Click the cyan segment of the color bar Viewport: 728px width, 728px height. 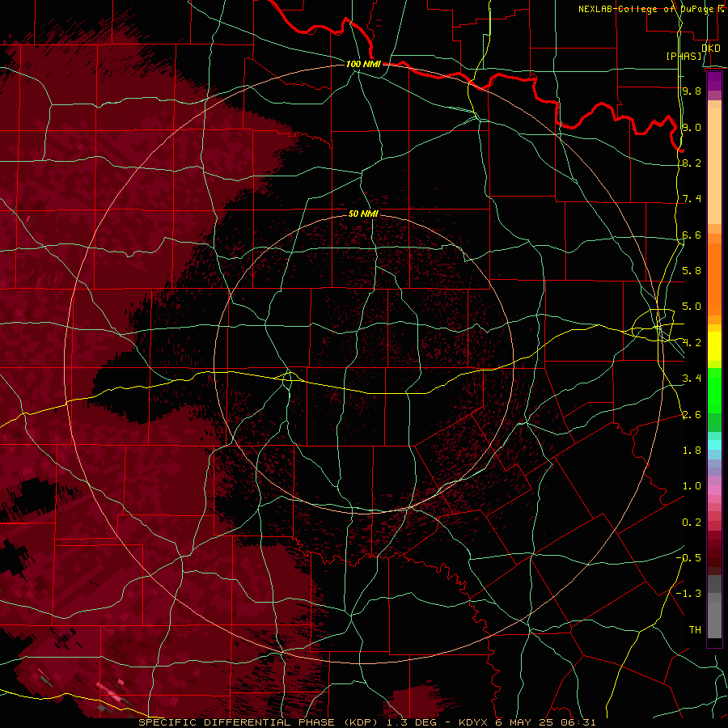click(714, 445)
